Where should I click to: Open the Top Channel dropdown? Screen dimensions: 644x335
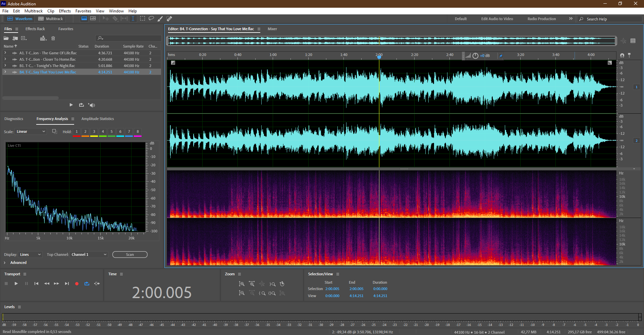click(89, 255)
